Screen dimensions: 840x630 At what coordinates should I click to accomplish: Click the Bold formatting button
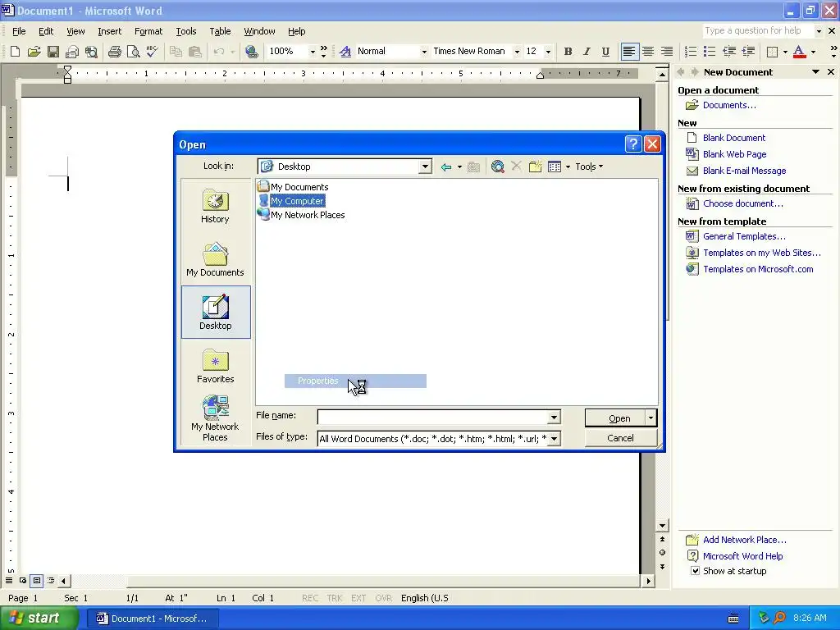[568, 52]
